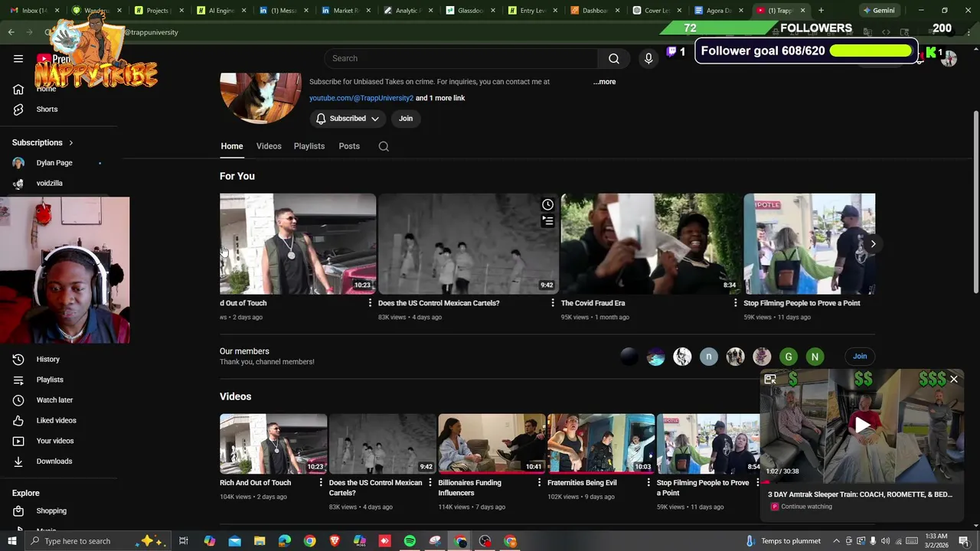The image size is (980, 551).
Task: Start voice search with the microphone
Action: 648,59
